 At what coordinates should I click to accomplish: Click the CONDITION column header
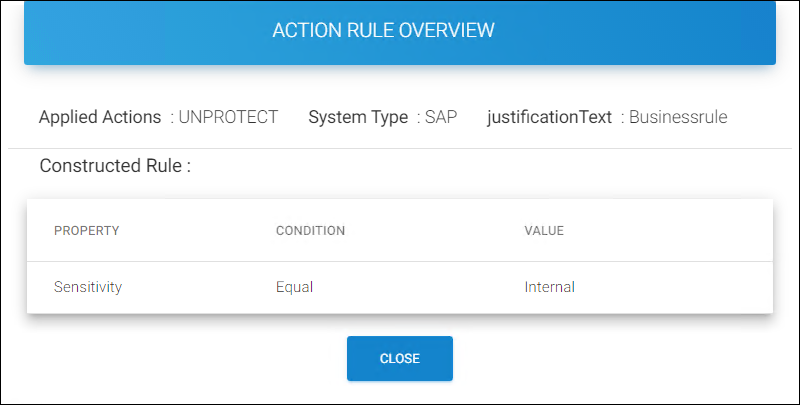pyautogui.click(x=310, y=231)
